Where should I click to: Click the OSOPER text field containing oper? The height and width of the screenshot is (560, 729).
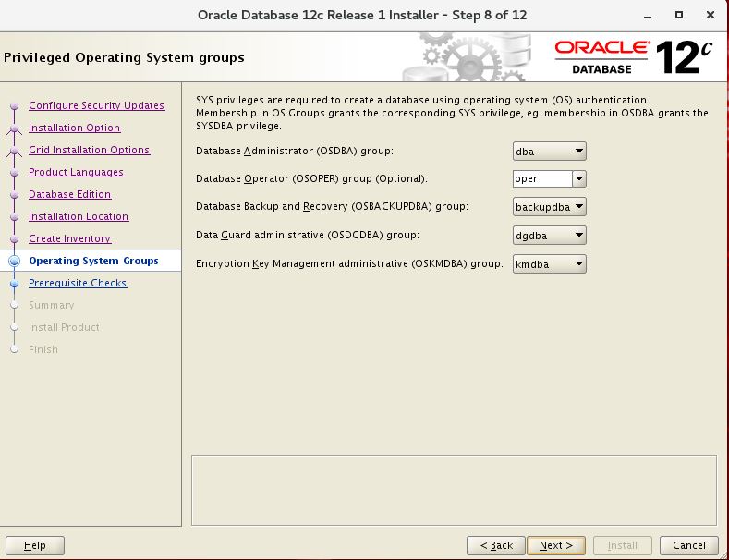[542, 178]
